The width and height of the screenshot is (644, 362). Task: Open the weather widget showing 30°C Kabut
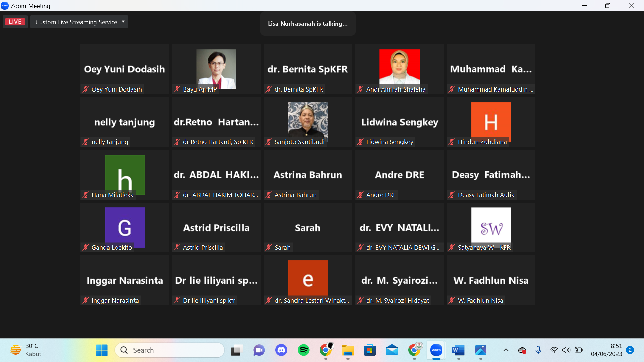(26, 350)
